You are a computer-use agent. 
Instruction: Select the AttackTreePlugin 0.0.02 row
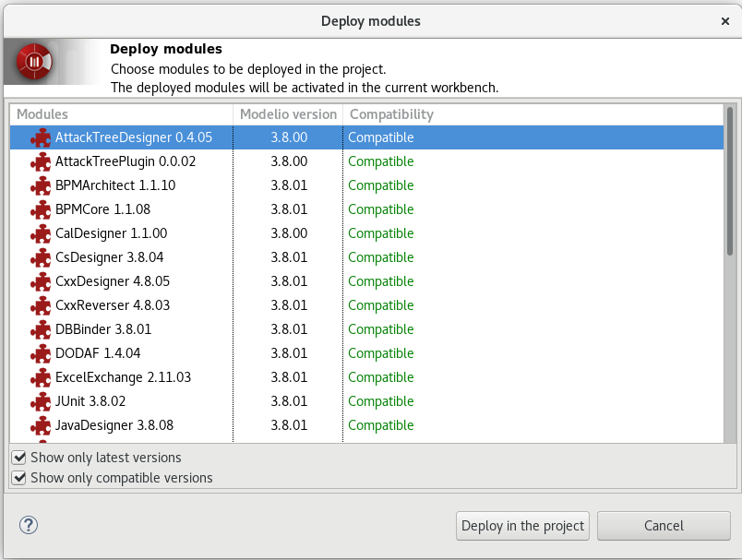tap(126, 161)
